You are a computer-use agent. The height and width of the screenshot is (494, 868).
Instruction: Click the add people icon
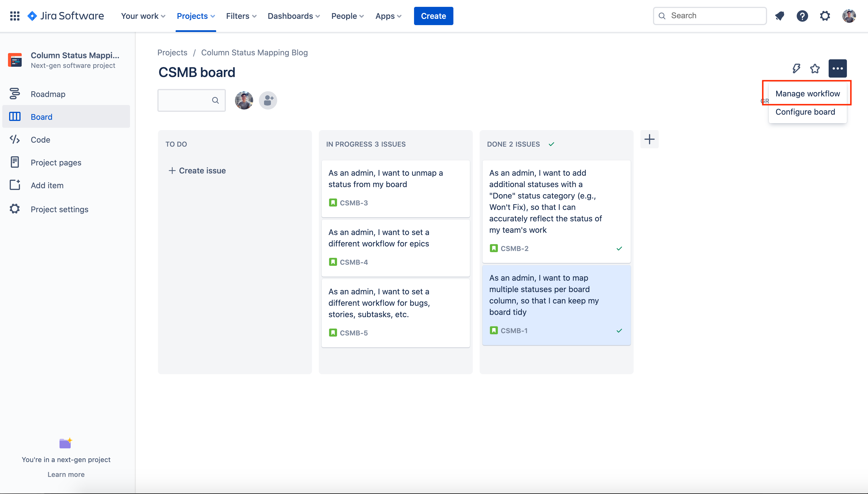(x=268, y=100)
